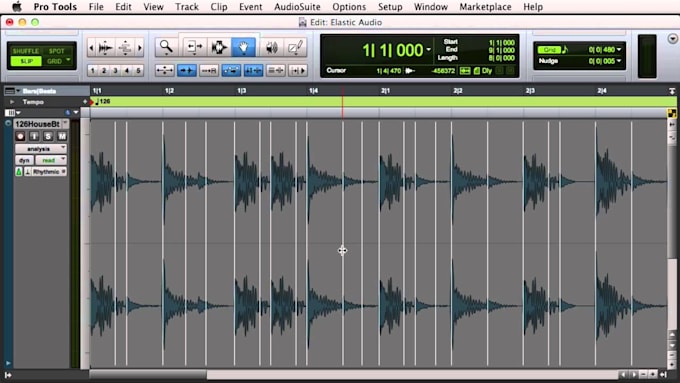Add tempo change plus button

click(x=85, y=101)
